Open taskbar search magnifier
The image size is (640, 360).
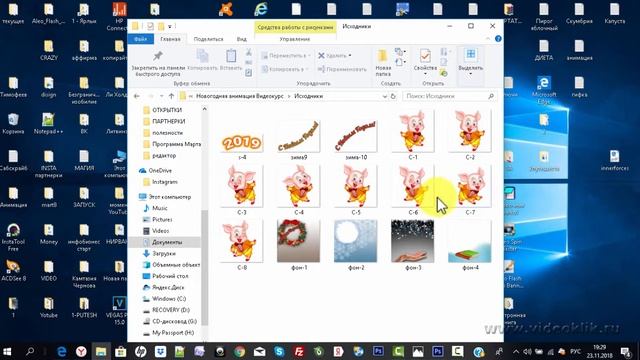(x=29, y=351)
